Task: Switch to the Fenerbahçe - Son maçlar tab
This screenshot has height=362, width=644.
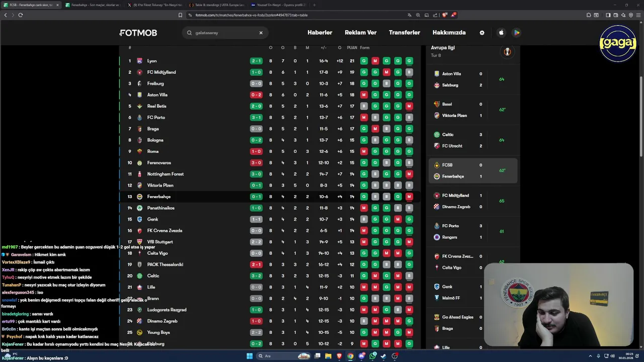Action: (92, 5)
